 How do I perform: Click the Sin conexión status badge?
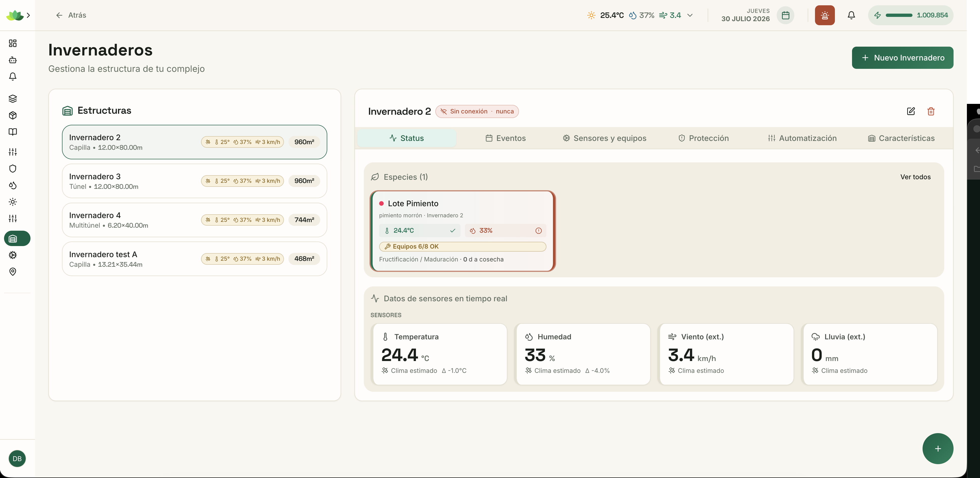(477, 111)
